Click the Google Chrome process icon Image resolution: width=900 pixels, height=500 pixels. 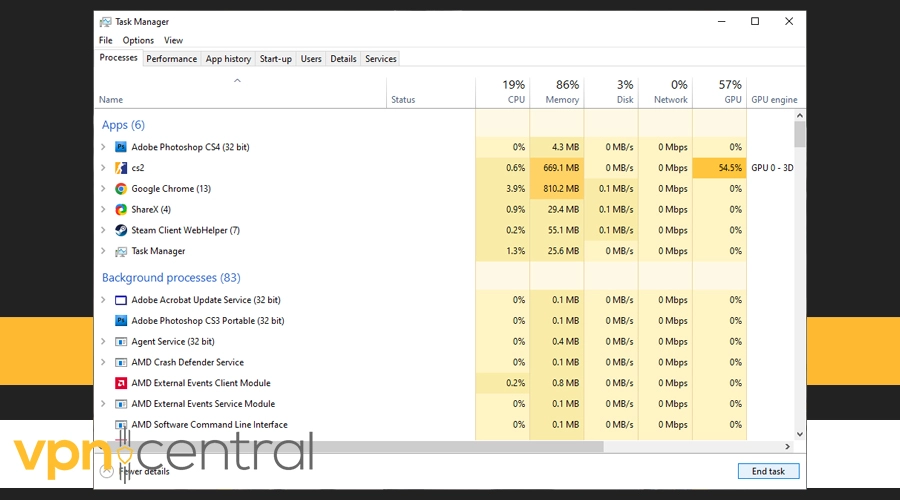point(121,188)
